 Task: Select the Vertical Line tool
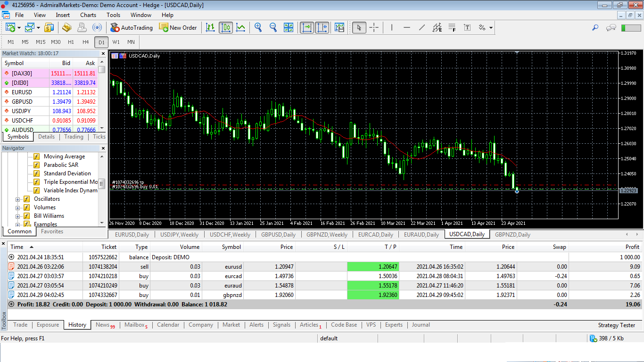tap(392, 27)
